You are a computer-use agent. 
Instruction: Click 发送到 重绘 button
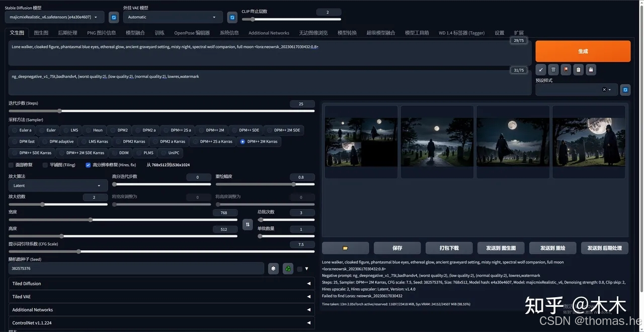[552, 248]
